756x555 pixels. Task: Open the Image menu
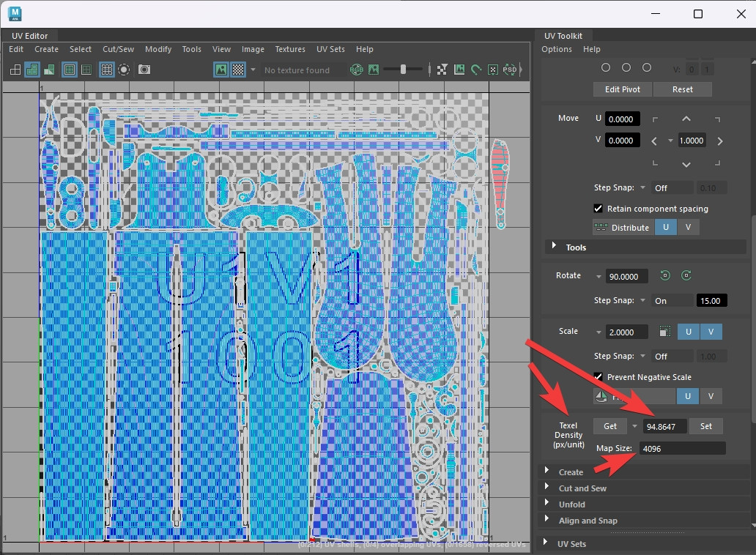[x=253, y=49]
